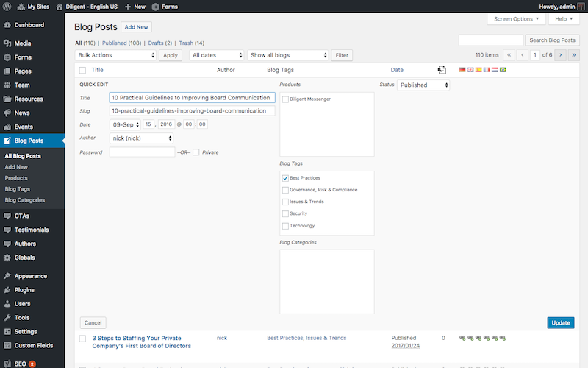This screenshot has height=368, width=588.
Task: Click the Appearance brush icon
Action: pyautogui.click(x=7, y=276)
